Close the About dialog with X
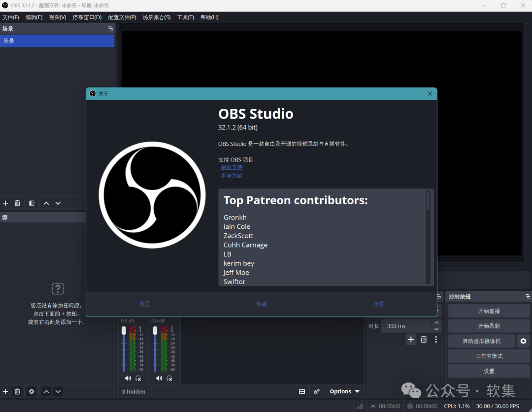The width and height of the screenshot is (532, 412). pyautogui.click(x=430, y=94)
